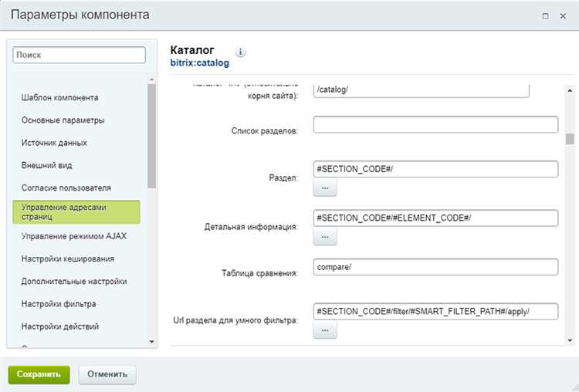Click the Таблица сравнения compare/ field

[435, 267]
